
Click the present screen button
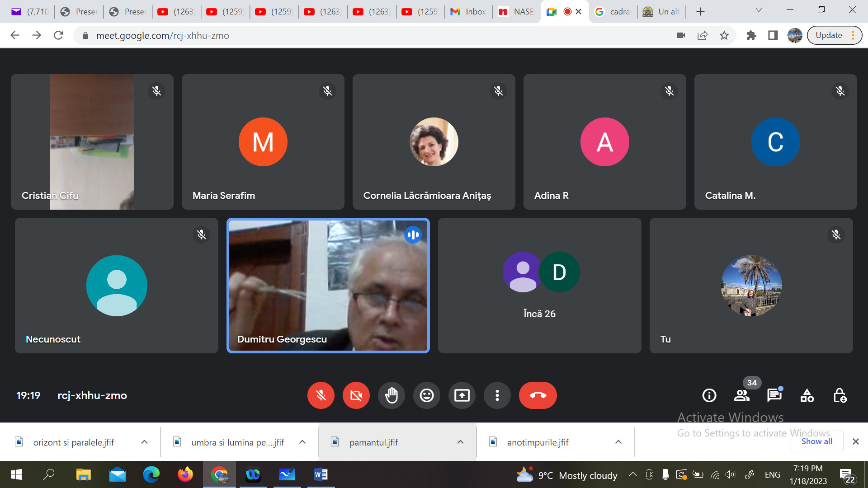click(x=462, y=395)
